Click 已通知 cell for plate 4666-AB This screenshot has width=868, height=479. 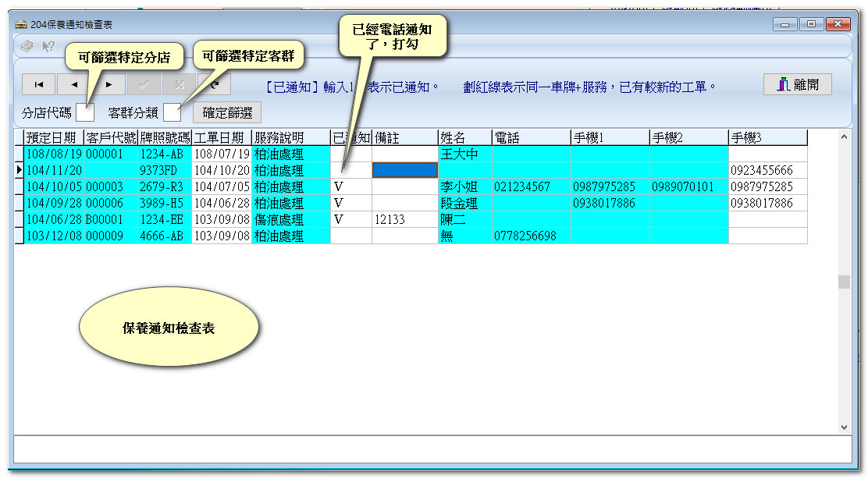coord(350,236)
